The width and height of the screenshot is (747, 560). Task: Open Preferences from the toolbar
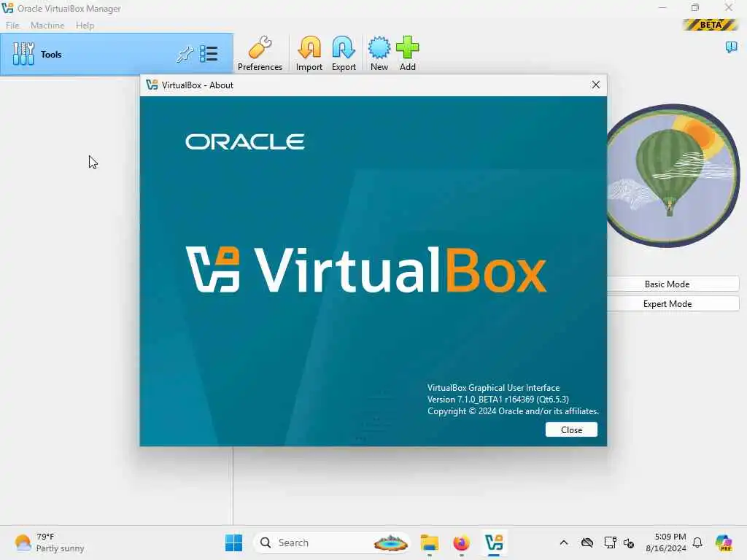pos(260,53)
